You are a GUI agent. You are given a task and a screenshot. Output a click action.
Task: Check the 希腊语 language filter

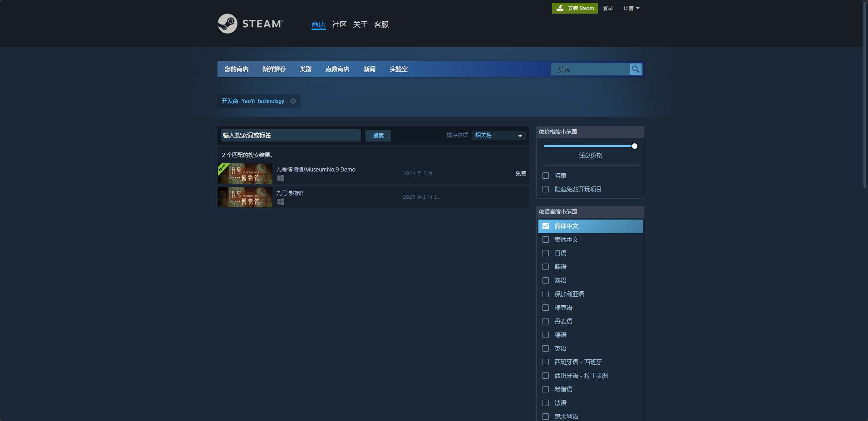[546, 389]
